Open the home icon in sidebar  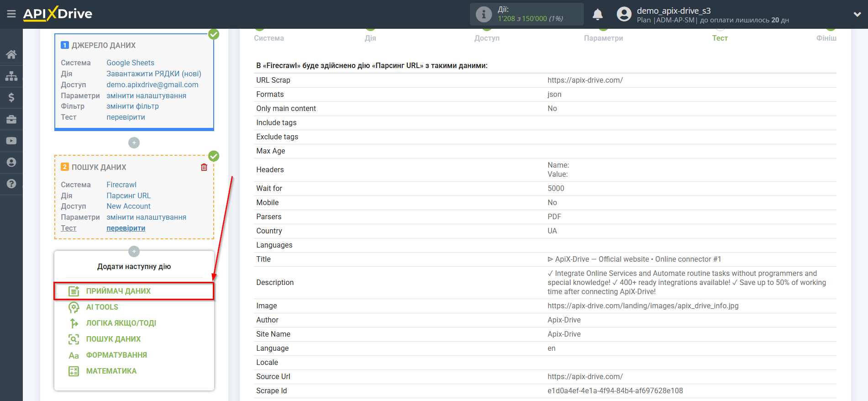point(11,54)
